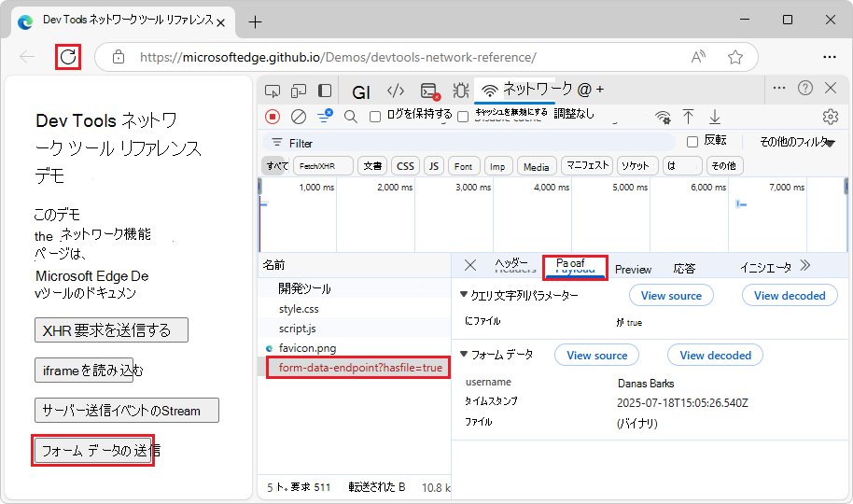Filter requests by Media
Viewport: 853px width, 504px height.
537,166
